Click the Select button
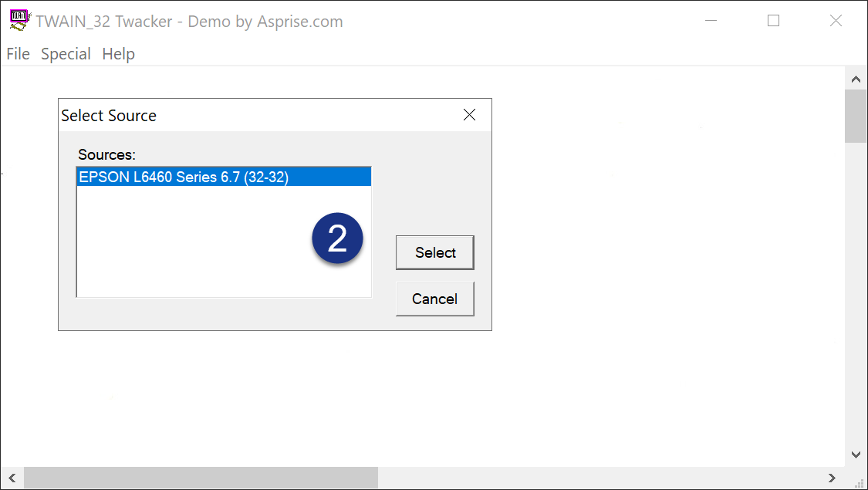Screen dimensions: 868x490 [435, 252]
